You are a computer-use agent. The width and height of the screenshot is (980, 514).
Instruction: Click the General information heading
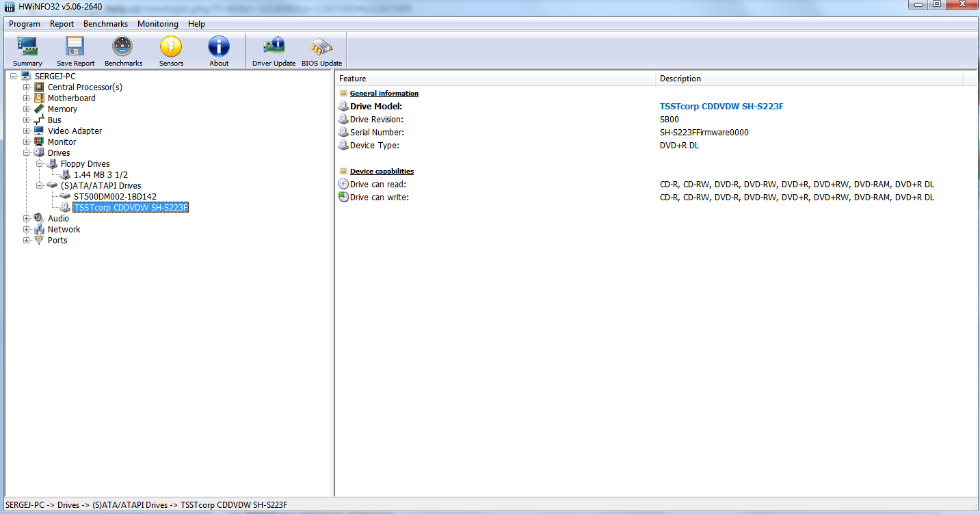pos(384,94)
